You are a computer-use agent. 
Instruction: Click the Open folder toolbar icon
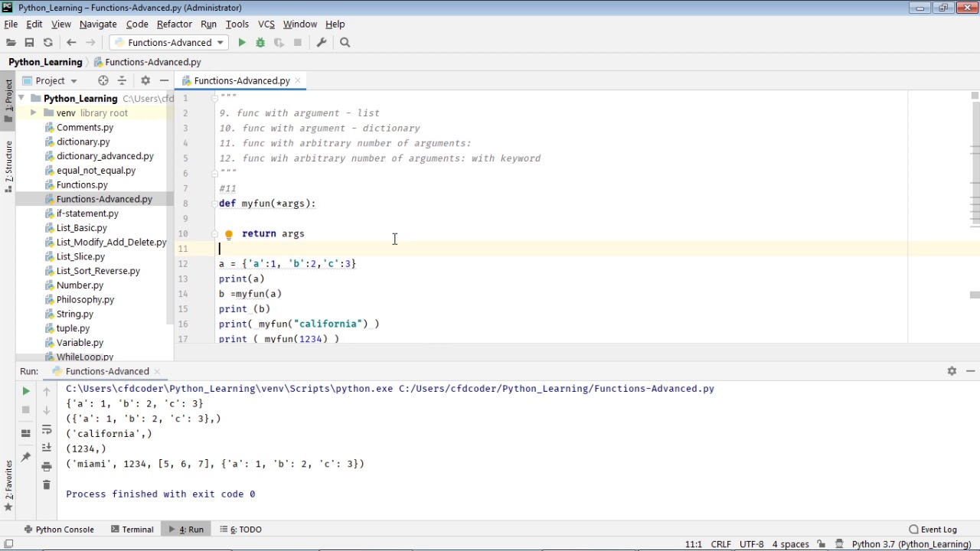pos(11,43)
